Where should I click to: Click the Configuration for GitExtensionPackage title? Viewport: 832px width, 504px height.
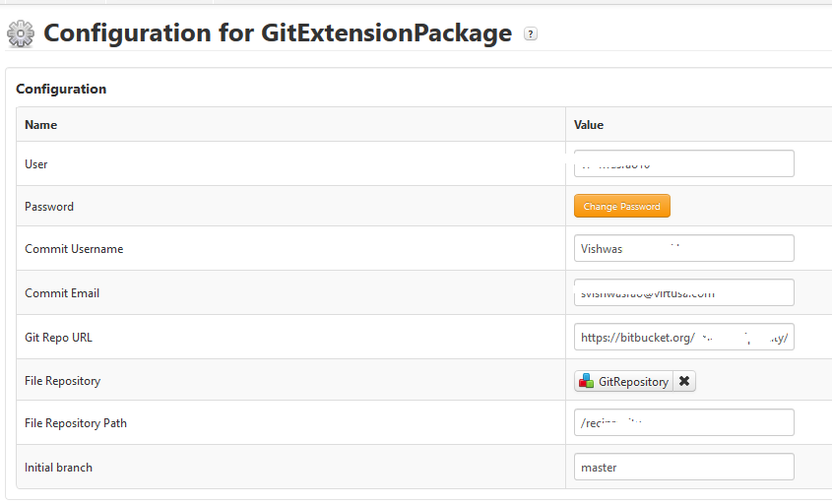click(278, 33)
